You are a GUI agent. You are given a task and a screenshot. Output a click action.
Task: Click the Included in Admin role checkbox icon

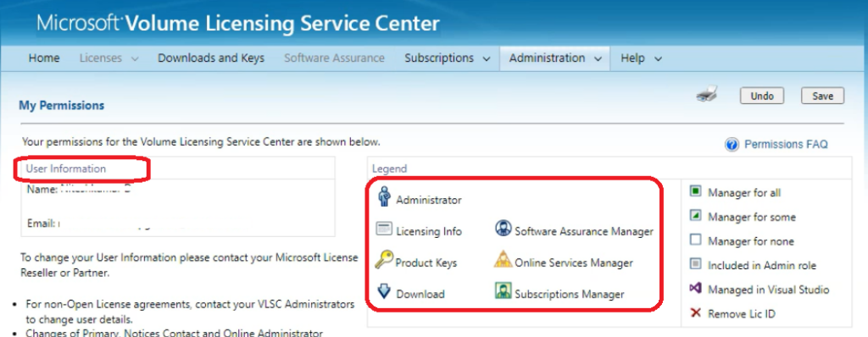point(696,264)
